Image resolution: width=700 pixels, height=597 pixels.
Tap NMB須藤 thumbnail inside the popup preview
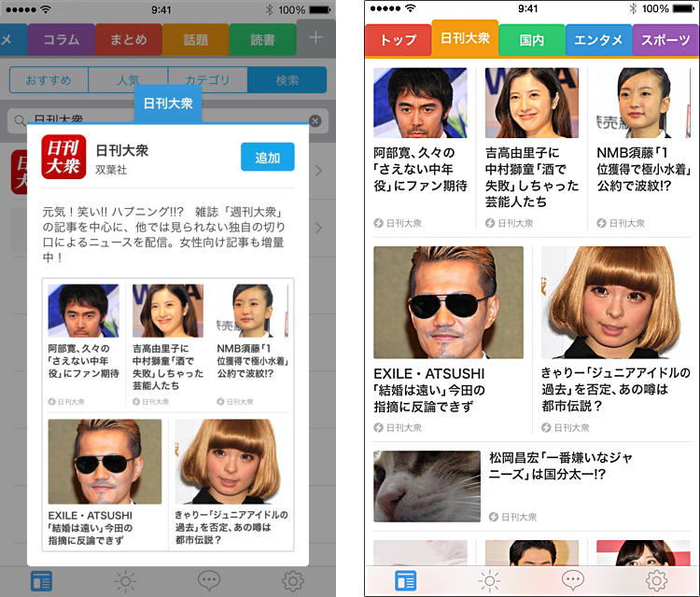[252, 311]
